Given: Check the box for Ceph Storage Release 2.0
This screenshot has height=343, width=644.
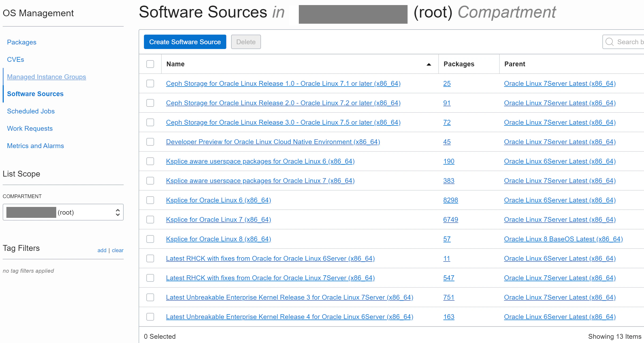Looking at the screenshot, I should [x=150, y=103].
